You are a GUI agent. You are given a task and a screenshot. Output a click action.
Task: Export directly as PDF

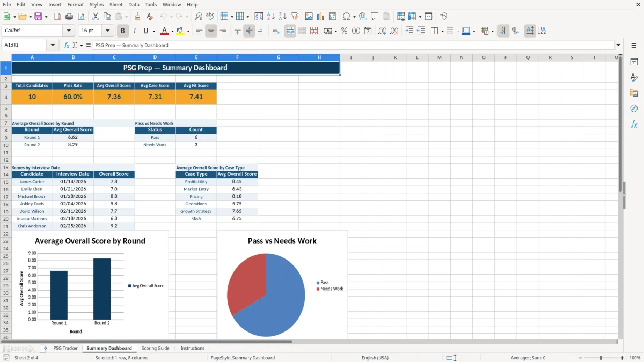[x=57, y=17]
